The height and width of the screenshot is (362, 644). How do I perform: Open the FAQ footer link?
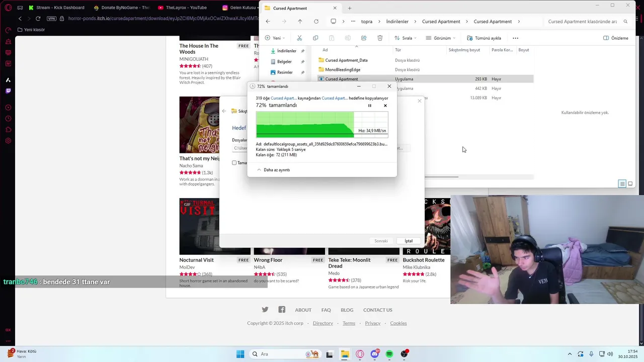326,310
